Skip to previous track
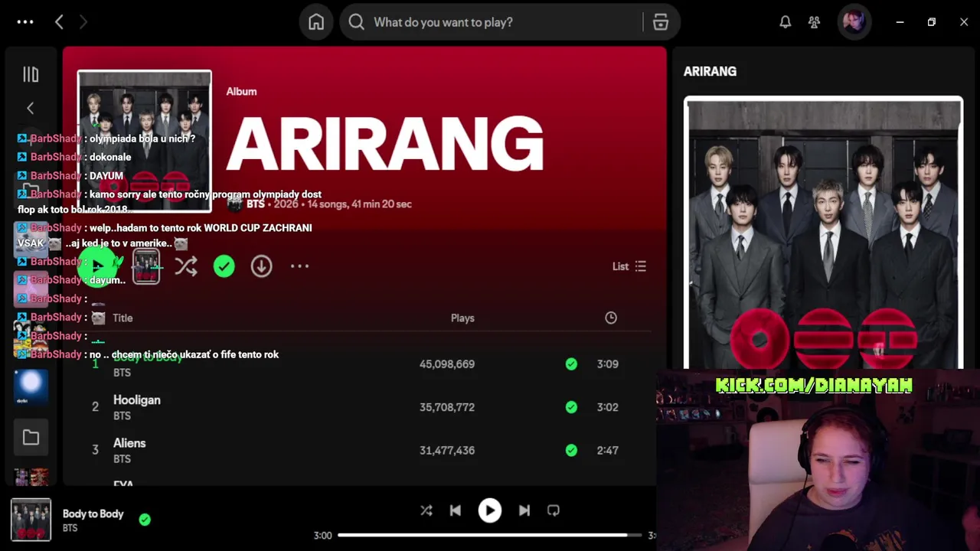This screenshot has height=551, width=980. (456, 510)
